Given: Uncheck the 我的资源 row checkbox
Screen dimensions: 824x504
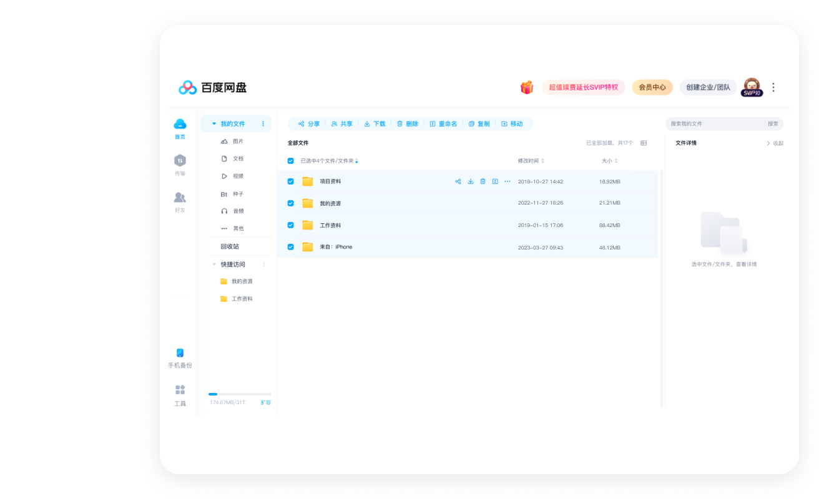Looking at the screenshot, I should click(x=290, y=203).
